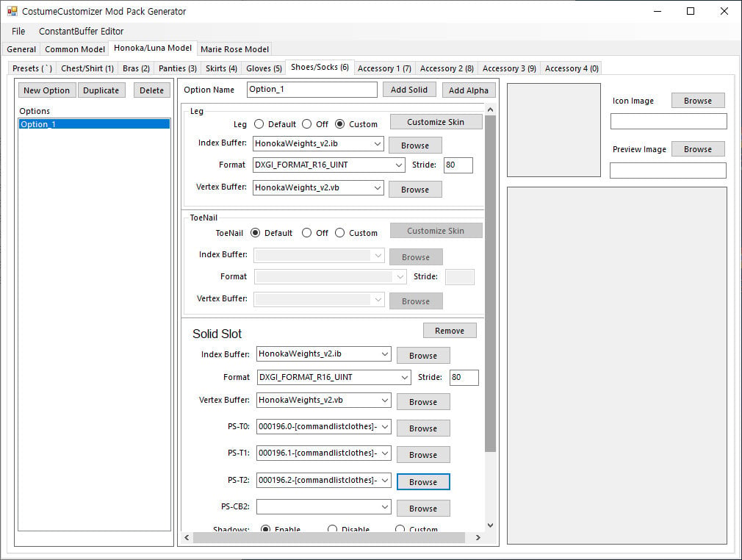Select Shadows Disable radio button
The height and width of the screenshot is (560, 742).
332,528
